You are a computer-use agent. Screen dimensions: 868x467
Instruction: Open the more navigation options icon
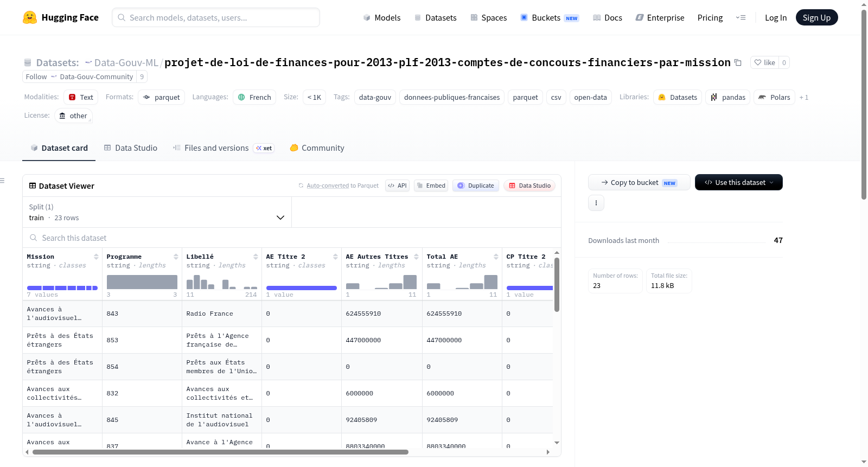[741, 17]
